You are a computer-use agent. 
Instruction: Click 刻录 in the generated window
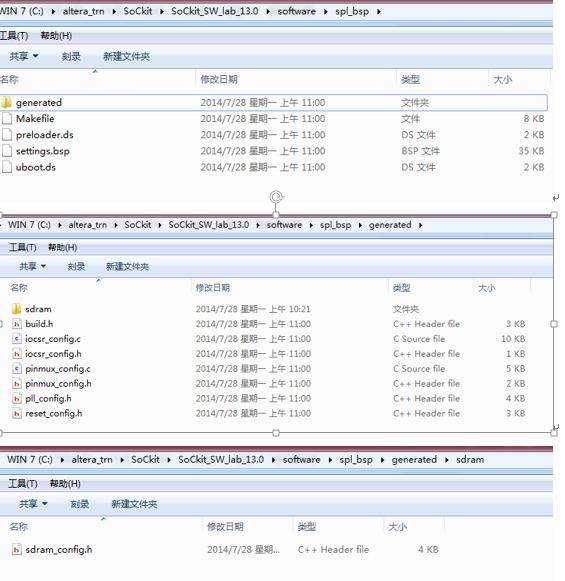tap(76, 266)
